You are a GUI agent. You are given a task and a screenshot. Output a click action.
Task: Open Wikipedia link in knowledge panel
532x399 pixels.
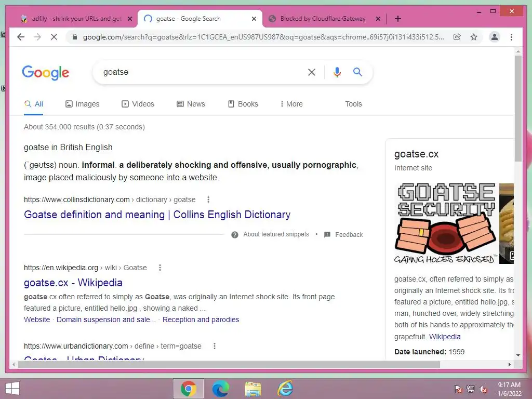point(445,337)
